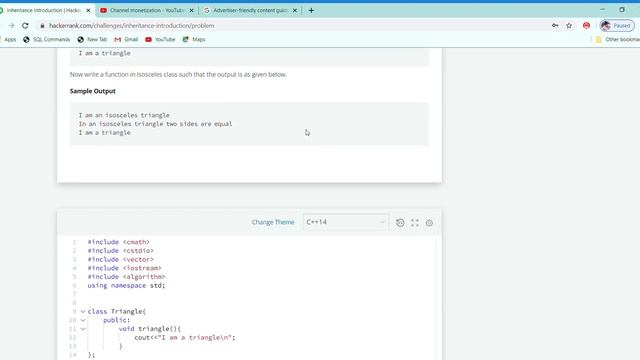
Task: Close the Advertiser-friendly content tab
Action: coord(295,11)
